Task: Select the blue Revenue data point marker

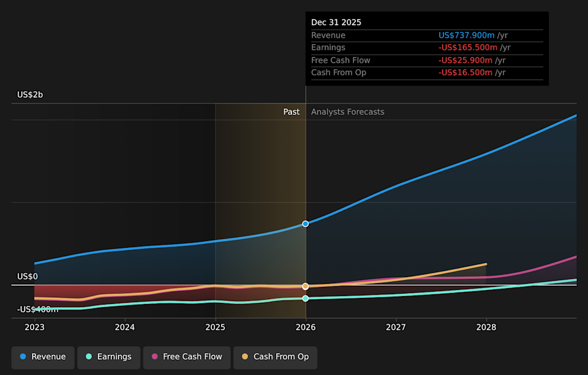Action: (x=305, y=223)
